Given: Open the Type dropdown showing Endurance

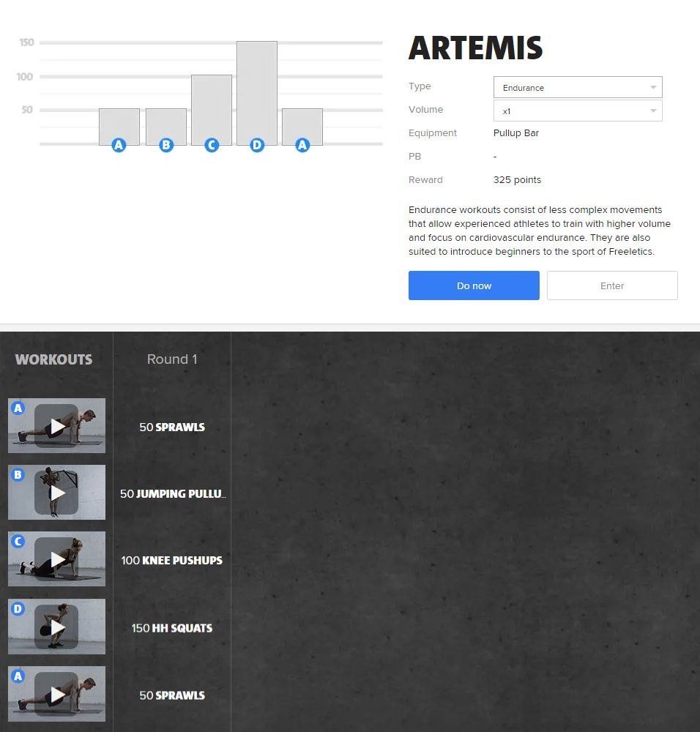Looking at the screenshot, I should [578, 87].
